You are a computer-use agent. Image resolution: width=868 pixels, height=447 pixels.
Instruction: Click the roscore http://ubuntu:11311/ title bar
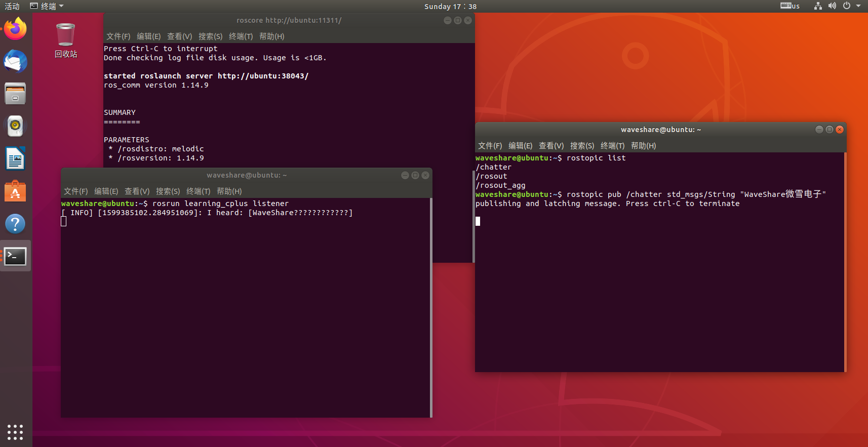pos(289,20)
